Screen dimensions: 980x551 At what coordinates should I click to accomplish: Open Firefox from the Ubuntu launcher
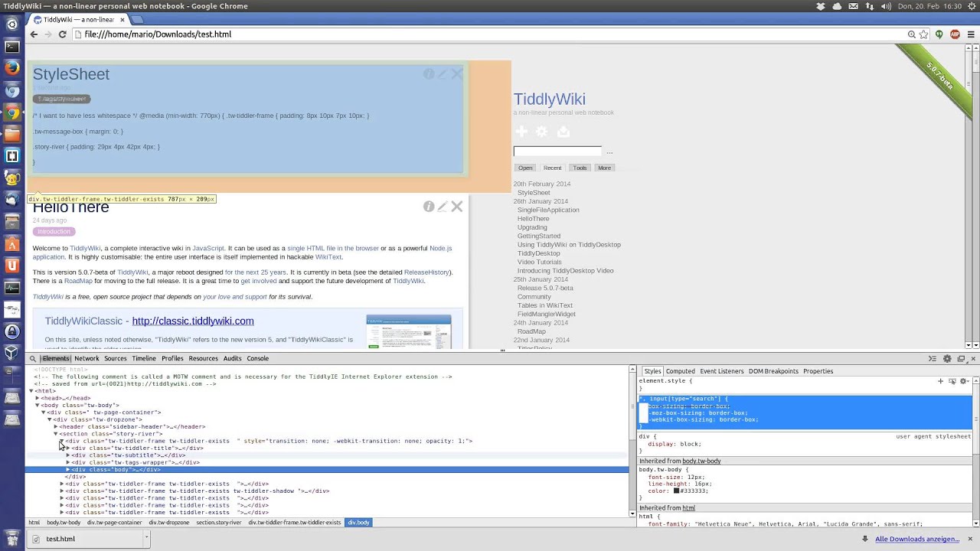(11, 67)
